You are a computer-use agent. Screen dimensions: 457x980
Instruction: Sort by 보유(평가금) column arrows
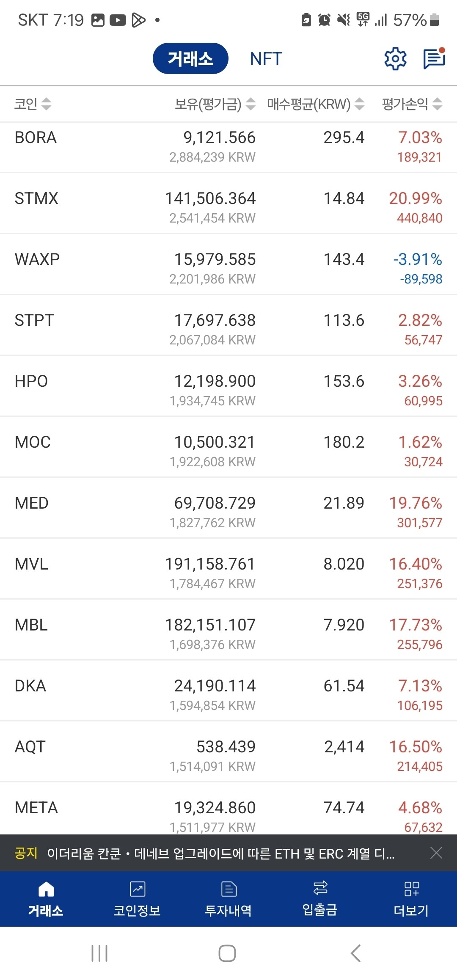coord(251,104)
